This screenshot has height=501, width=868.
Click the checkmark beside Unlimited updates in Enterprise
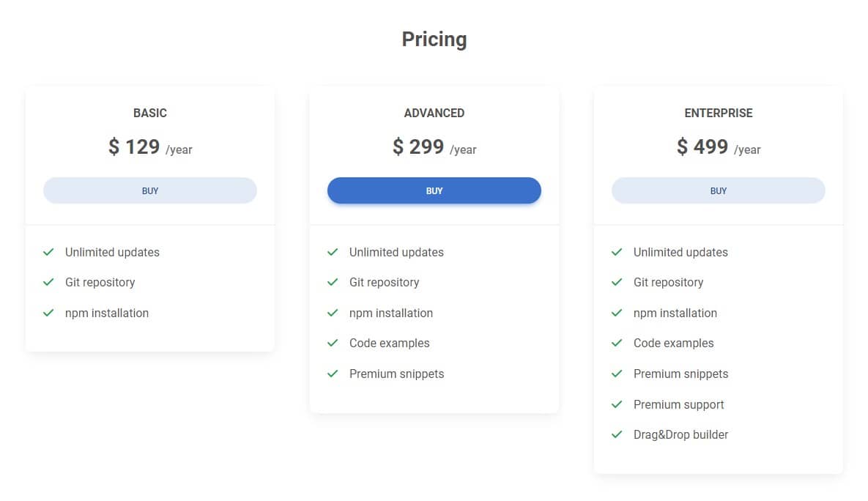617,252
